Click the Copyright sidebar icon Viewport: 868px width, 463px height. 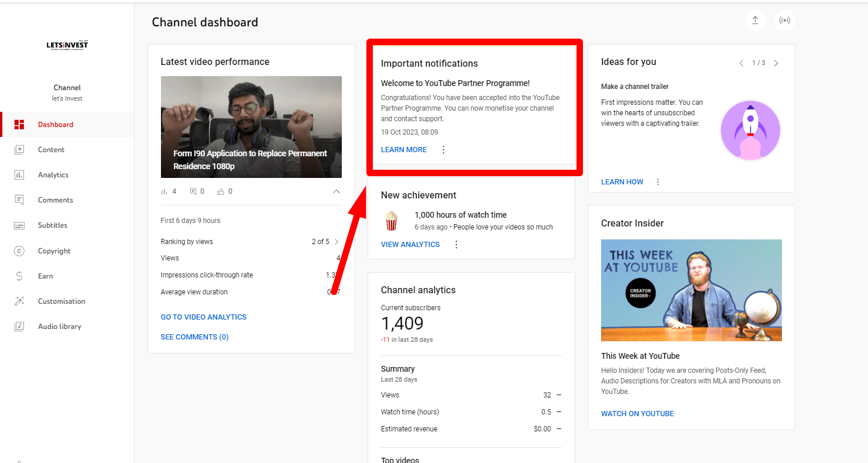[19, 251]
